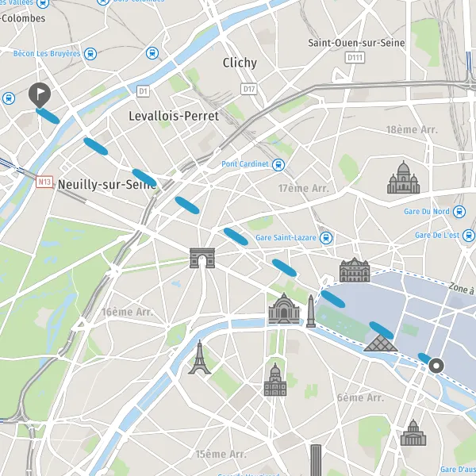Select the Opéra Garnier building icon
The image size is (476, 476).
pos(355,270)
